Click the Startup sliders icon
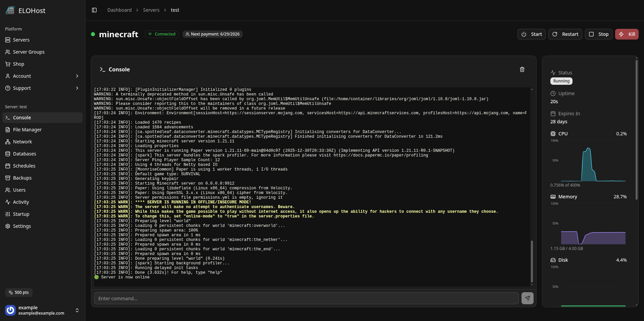This screenshot has width=644, height=321. click(8, 214)
